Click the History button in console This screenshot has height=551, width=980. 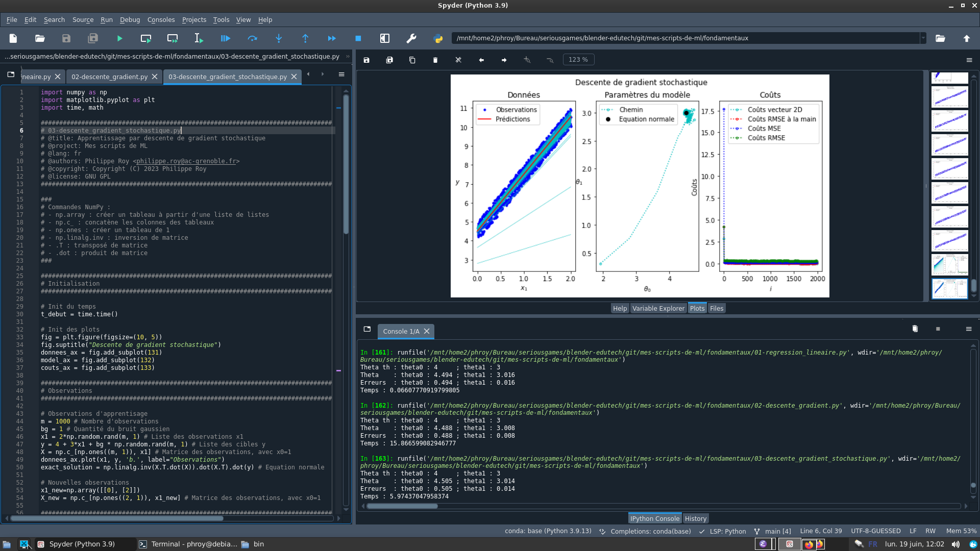pyautogui.click(x=695, y=518)
